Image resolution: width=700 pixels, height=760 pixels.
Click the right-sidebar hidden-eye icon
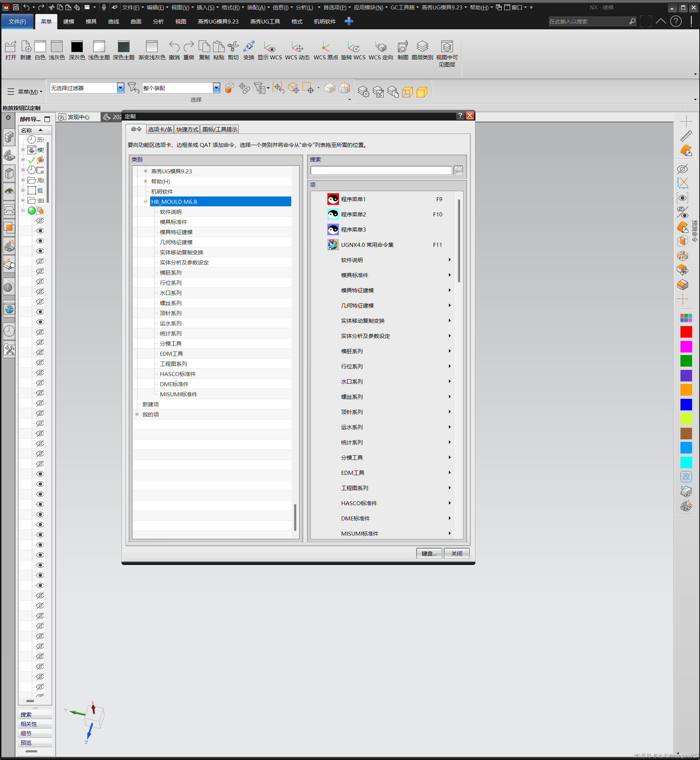click(683, 169)
